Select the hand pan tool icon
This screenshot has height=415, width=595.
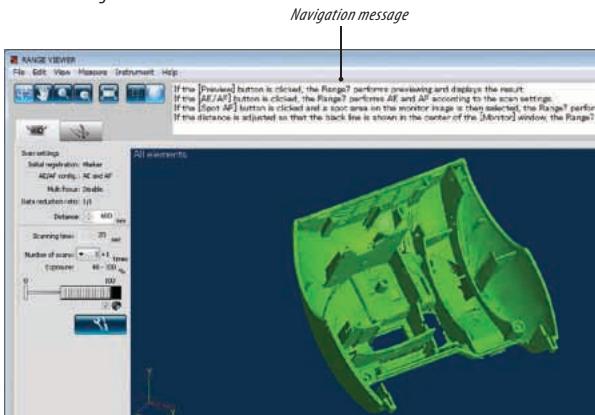(43, 93)
